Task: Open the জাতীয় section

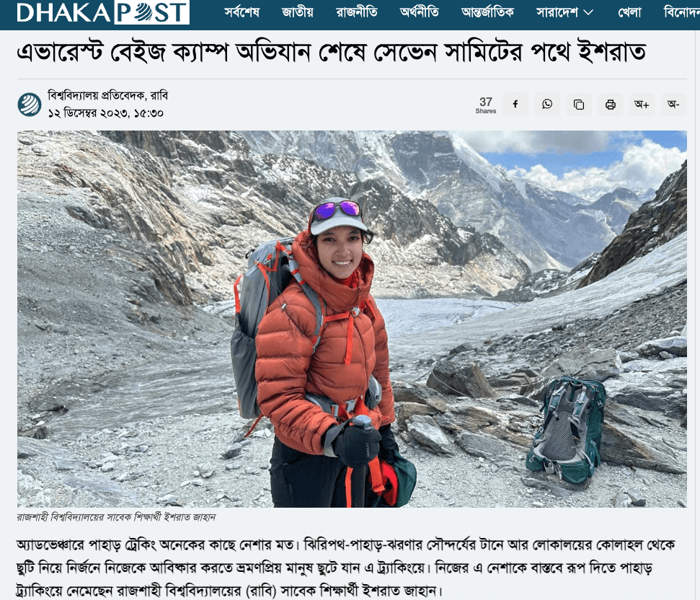Action: pyautogui.click(x=297, y=12)
